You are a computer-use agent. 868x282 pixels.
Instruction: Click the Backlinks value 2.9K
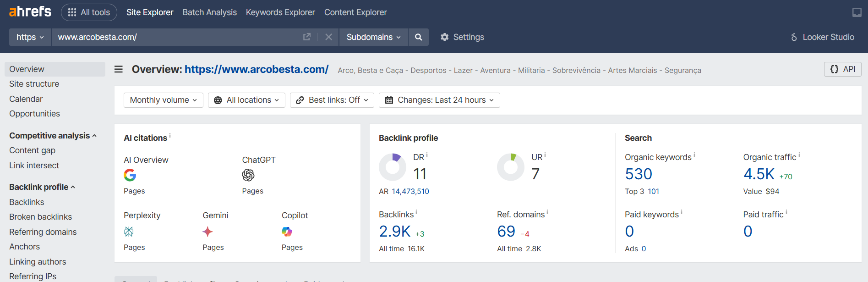pyautogui.click(x=395, y=232)
